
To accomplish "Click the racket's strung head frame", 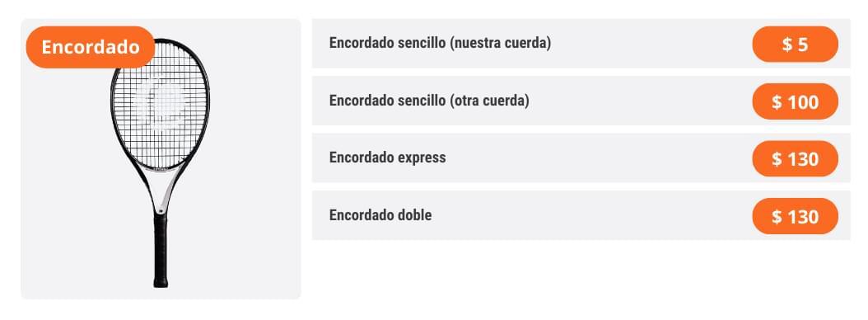I will click(x=160, y=104).
